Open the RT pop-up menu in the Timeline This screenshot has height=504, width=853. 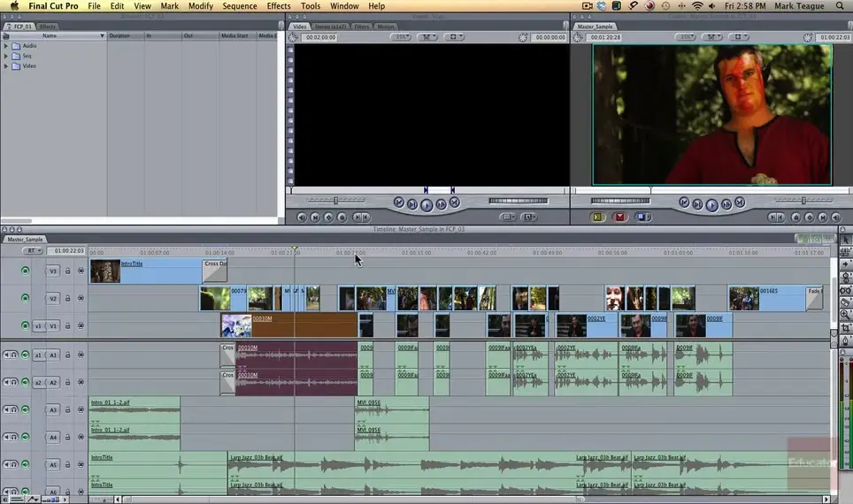[33, 250]
